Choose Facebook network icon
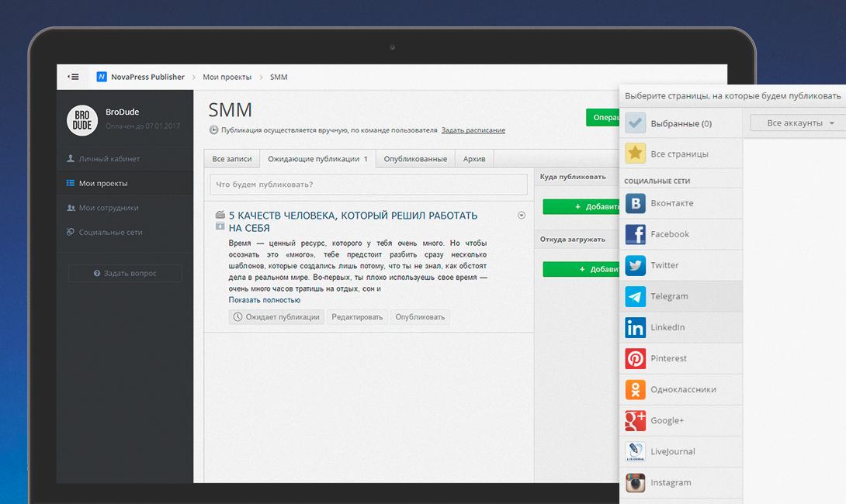Screen dimensions: 846x504 (x=635, y=234)
